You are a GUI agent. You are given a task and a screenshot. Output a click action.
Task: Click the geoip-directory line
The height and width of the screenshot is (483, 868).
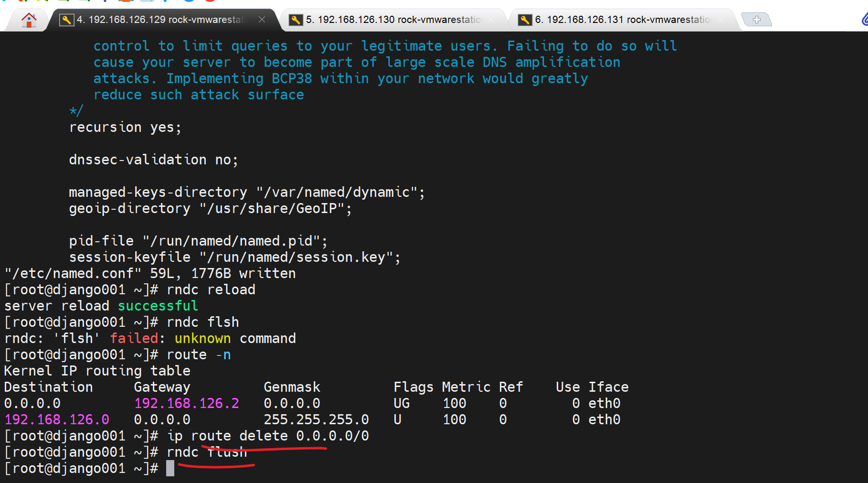pos(211,208)
